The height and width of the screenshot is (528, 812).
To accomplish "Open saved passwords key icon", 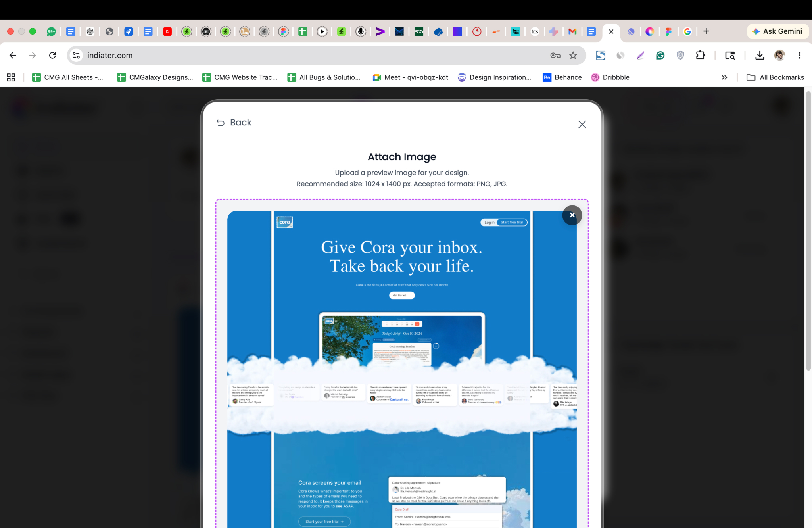I will pyautogui.click(x=555, y=56).
